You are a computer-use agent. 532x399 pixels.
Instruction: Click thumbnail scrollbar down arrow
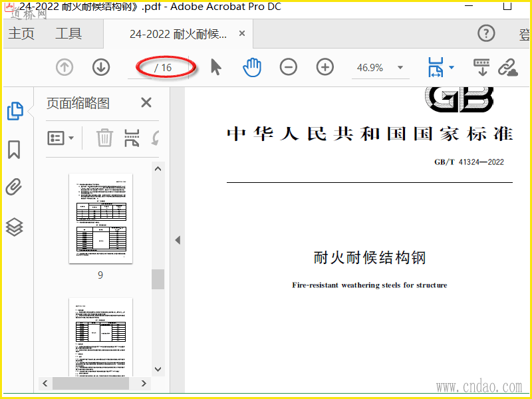(x=158, y=369)
